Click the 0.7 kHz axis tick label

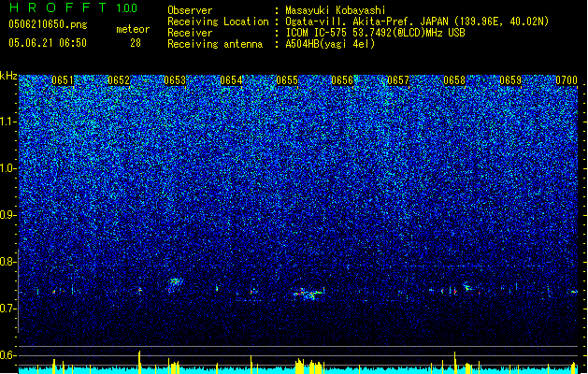(x=8, y=309)
